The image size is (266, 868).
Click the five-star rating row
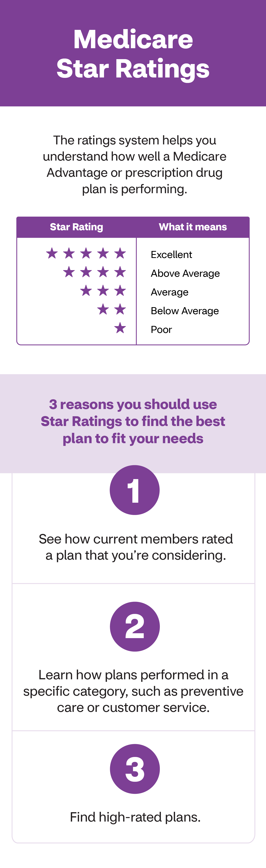86,253
